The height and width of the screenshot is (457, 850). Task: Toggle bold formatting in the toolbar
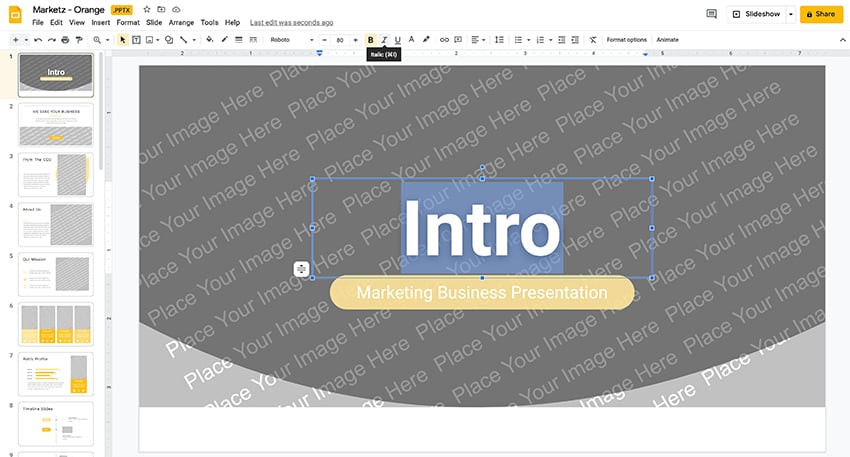pos(370,40)
